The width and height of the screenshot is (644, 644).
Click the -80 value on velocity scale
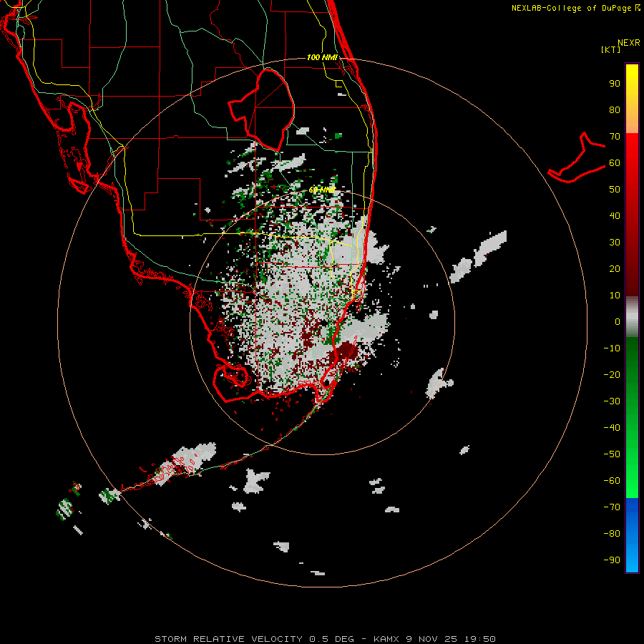(x=612, y=534)
